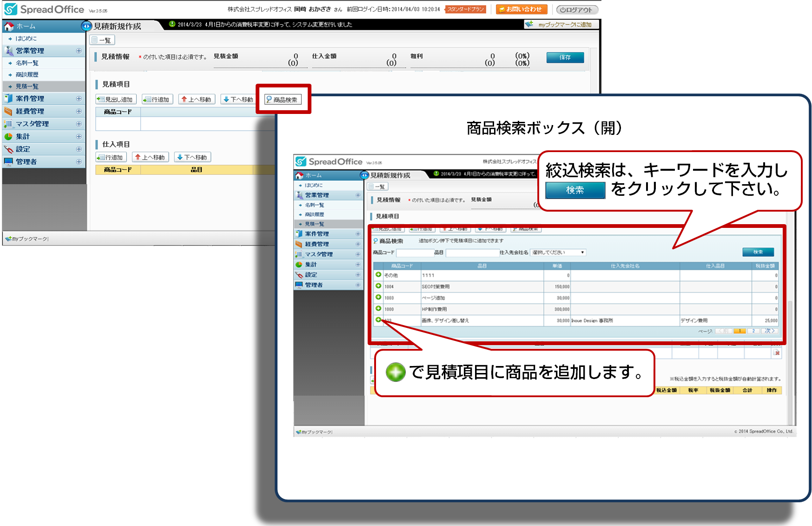Screen dimensions: 812x526
Task: Open 商談履歴 in the back window sidebar
Action: click(x=27, y=74)
